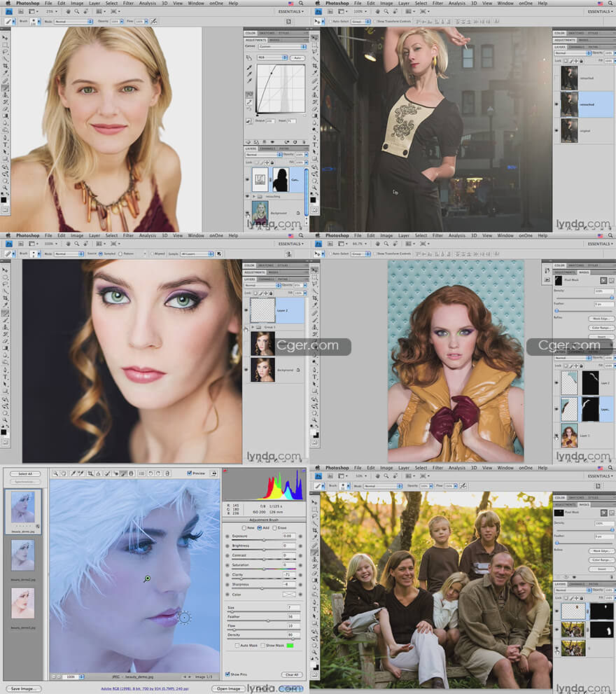Image resolution: width=616 pixels, height=694 pixels.
Task: Click the green mask overlay color swatch
Action: pyautogui.click(x=290, y=645)
